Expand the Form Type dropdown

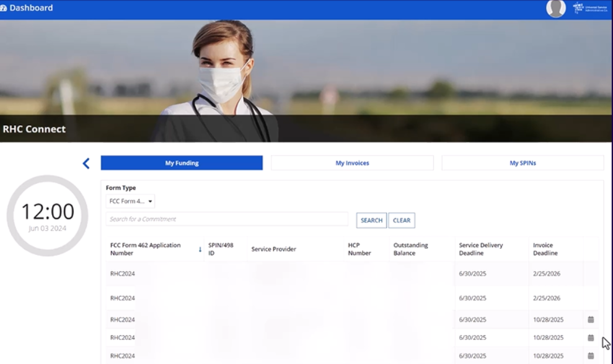tap(130, 201)
